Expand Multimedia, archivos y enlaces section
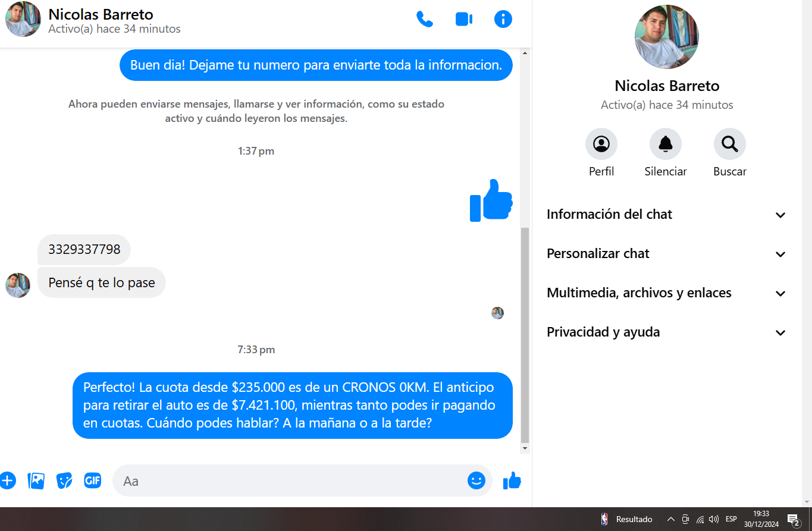This screenshot has height=531, width=812. coord(667,293)
